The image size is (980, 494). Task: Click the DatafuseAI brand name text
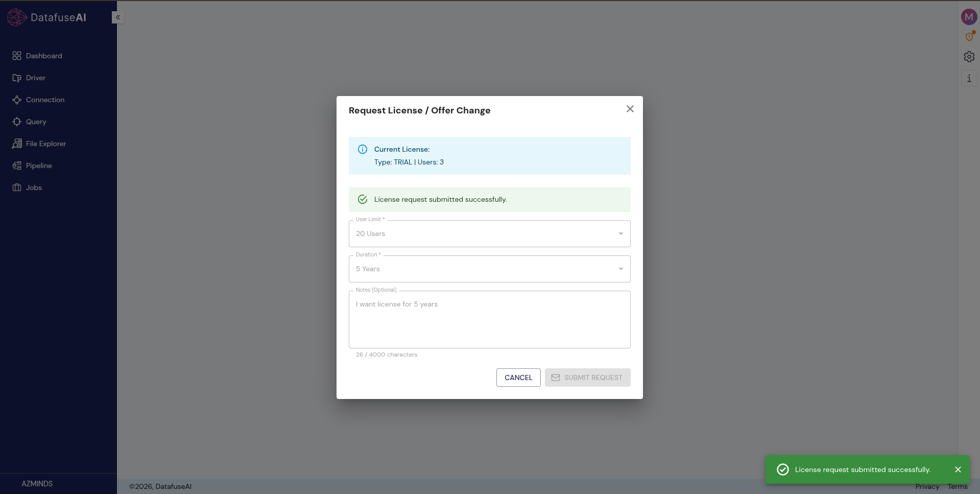tap(58, 17)
